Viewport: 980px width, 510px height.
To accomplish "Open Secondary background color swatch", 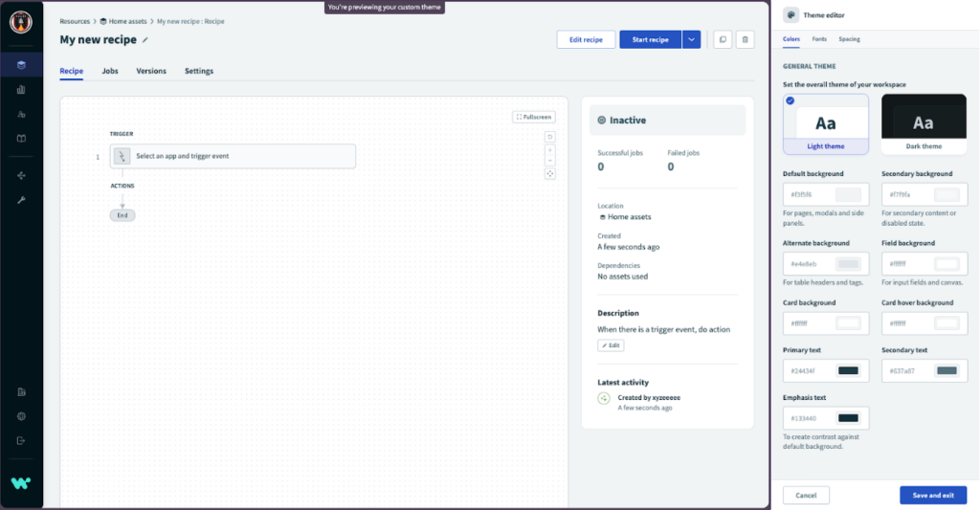I will (947, 194).
